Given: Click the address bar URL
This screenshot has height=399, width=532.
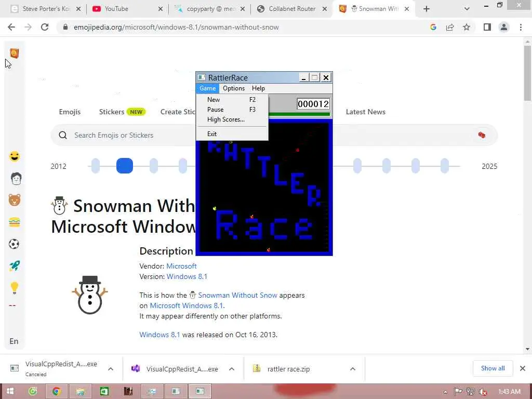Looking at the screenshot, I should pyautogui.click(x=176, y=27).
